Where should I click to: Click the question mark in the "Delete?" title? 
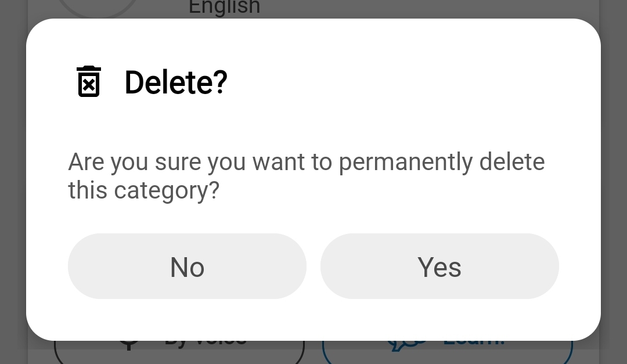pyautogui.click(x=220, y=82)
